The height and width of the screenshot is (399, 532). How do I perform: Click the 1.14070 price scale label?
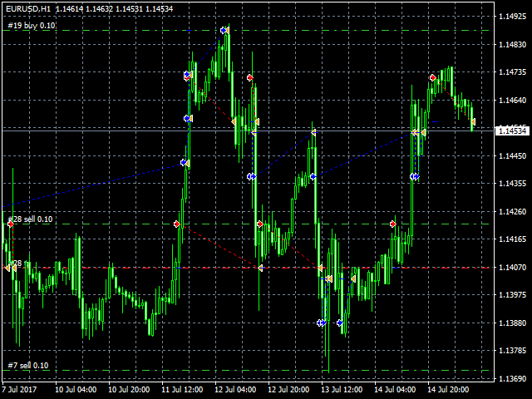coord(512,268)
